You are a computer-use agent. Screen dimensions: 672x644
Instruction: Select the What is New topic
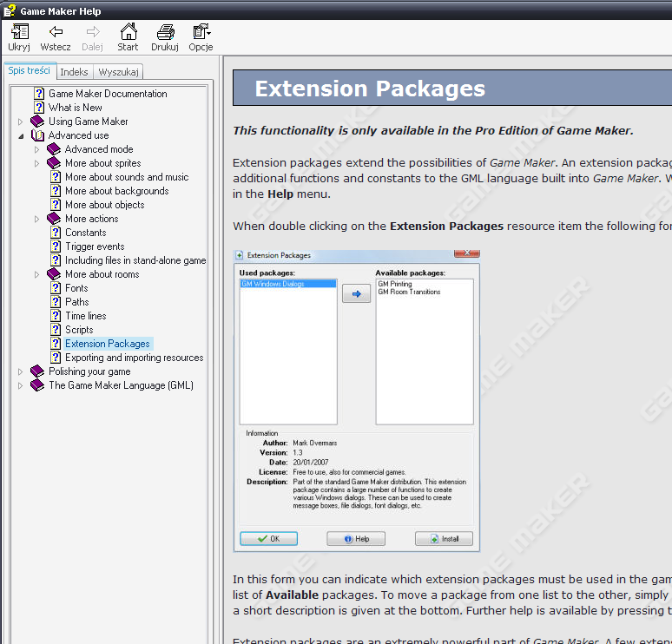[75, 108]
